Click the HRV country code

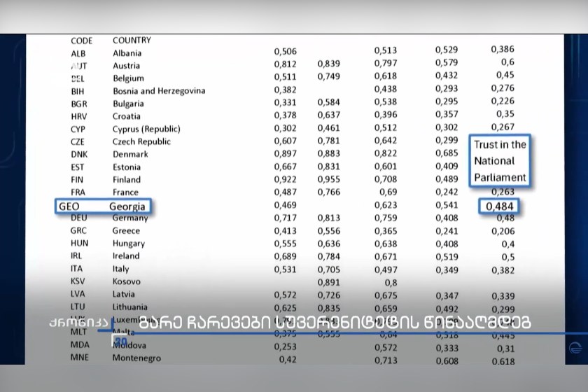click(x=78, y=117)
